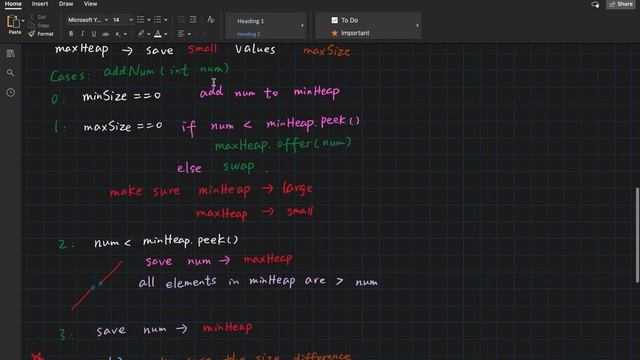
Task: Switch to the Home tab
Action: click(x=13, y=4)
